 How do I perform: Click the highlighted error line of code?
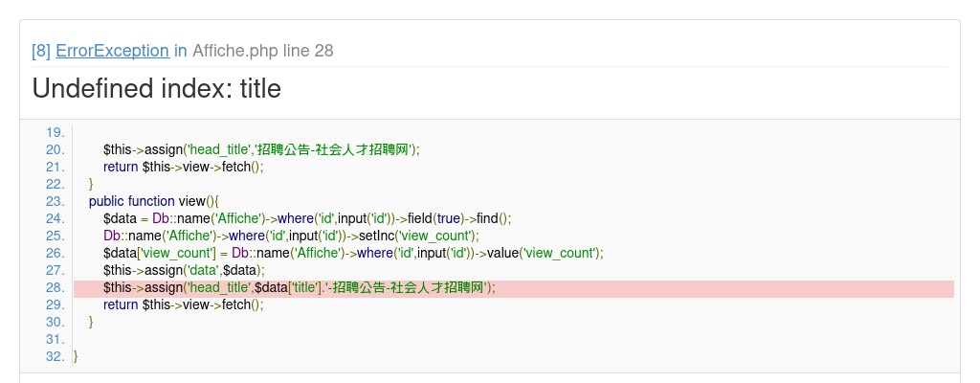(x=299, y=287)
